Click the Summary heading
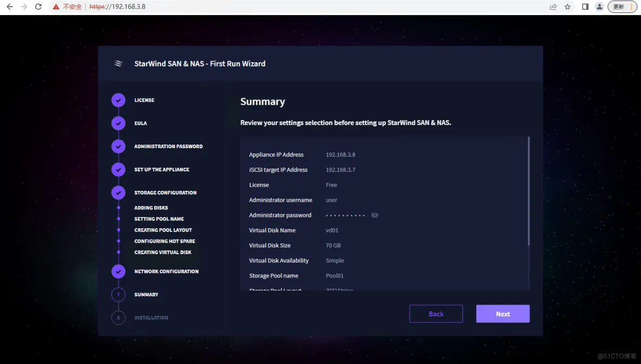This screenshot has width=641, height=364. 263,101
